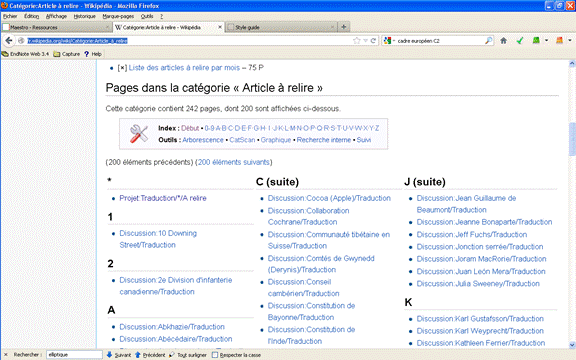Screen dimensions: 576x360
Task: Open the CatScan tool link
Action: coord(242,140)
